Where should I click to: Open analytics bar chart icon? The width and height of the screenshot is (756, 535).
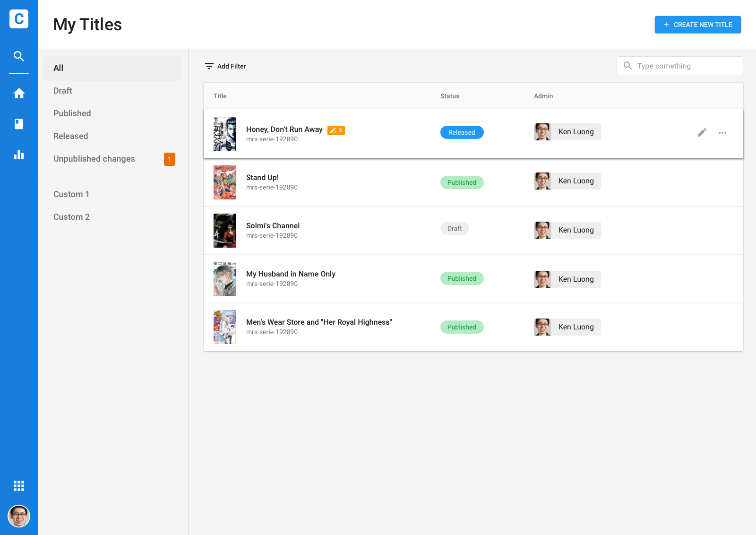(x=19, y=155)
